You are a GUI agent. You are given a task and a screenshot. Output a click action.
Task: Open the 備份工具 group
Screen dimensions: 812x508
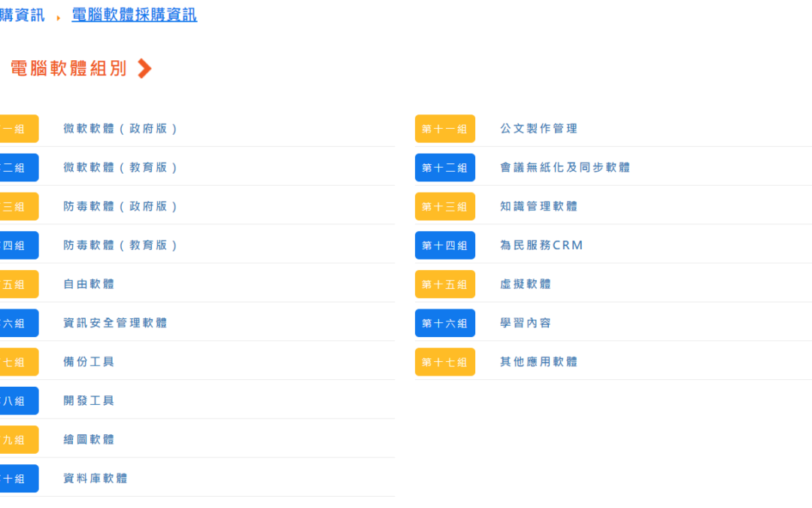tap(89, 362)
